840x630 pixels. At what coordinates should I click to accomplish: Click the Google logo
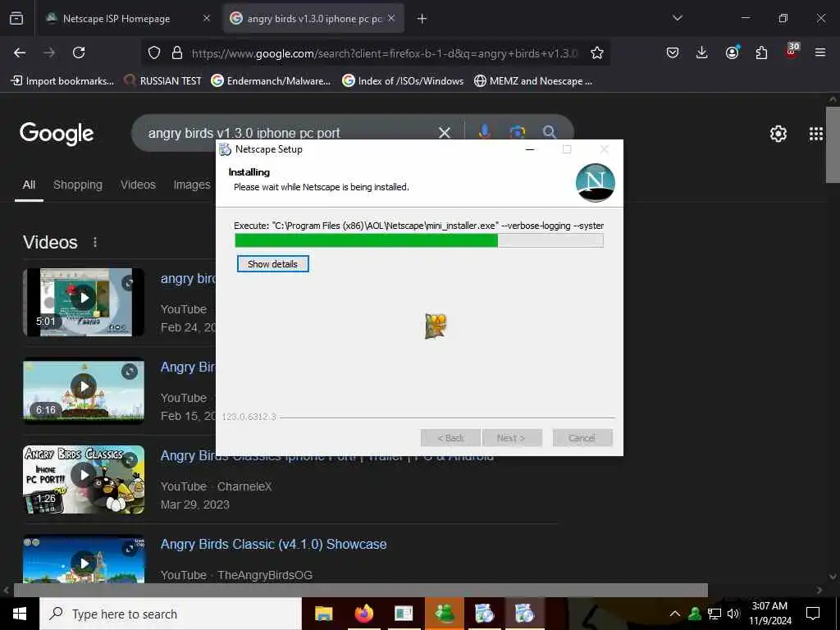click(57, 134)
